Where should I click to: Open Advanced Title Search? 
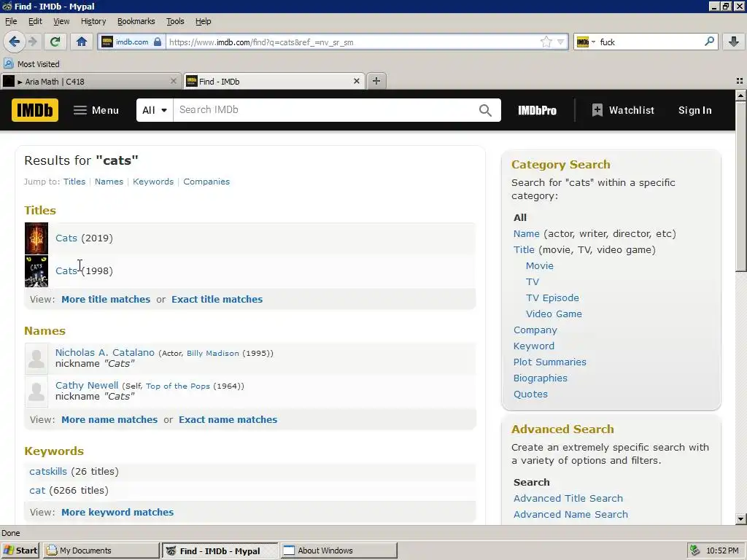[568, 498]
